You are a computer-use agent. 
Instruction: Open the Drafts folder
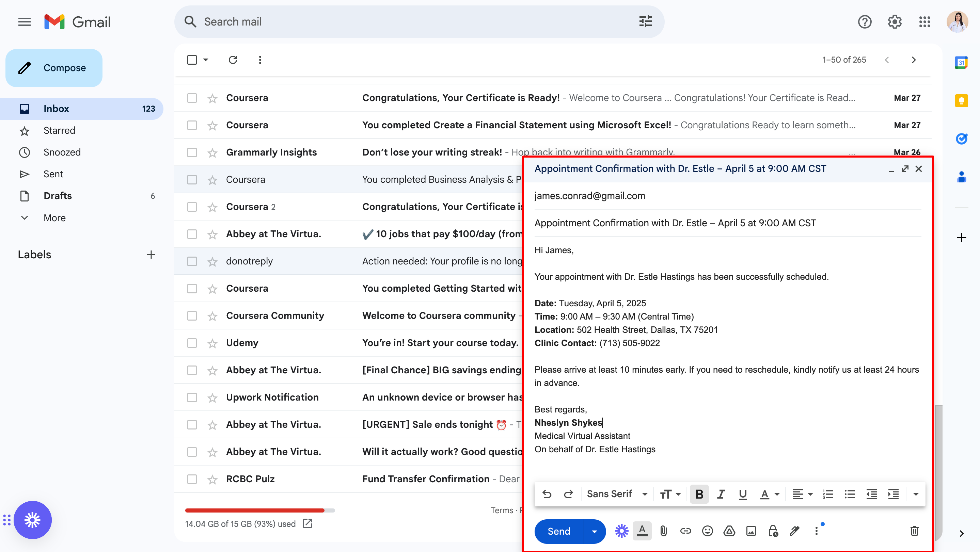coord(58,196)
